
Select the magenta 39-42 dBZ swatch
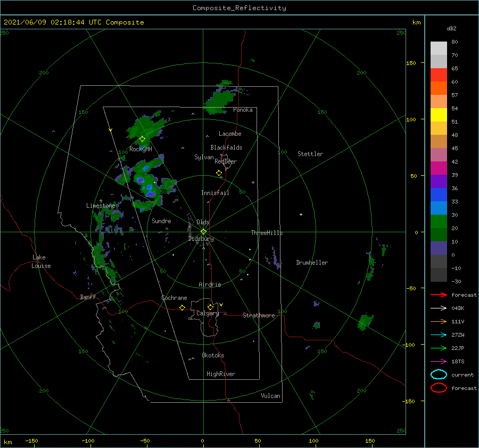(x=439, y=168)
